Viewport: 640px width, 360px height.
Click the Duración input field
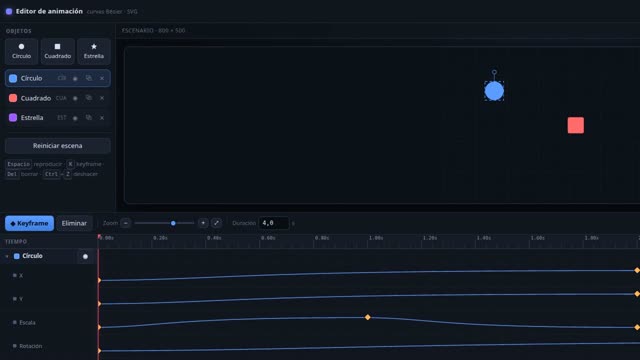274,223
